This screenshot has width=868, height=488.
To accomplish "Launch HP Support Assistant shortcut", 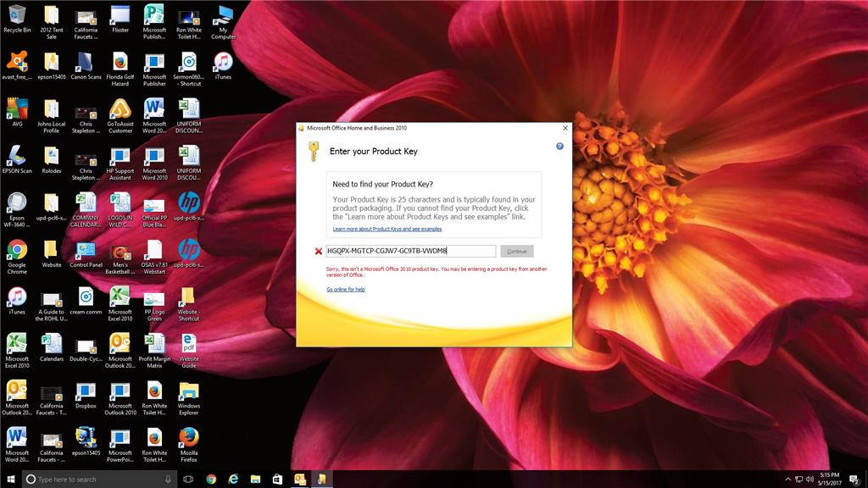I will [x=120, y=163].
